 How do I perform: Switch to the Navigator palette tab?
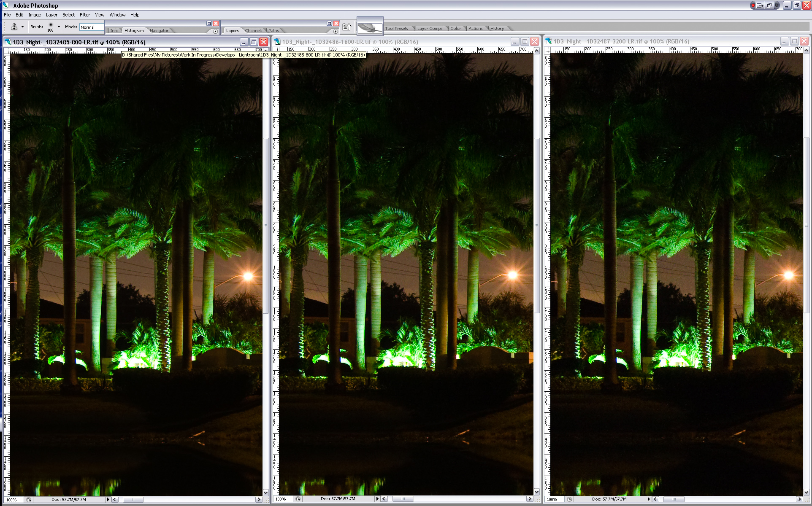(159, 30)
